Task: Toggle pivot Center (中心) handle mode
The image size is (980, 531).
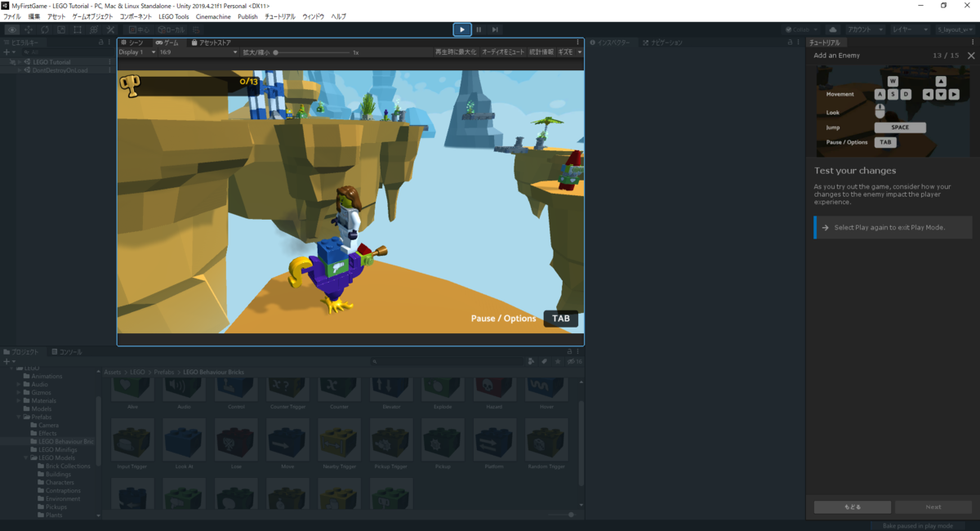Action: [138, 29]
